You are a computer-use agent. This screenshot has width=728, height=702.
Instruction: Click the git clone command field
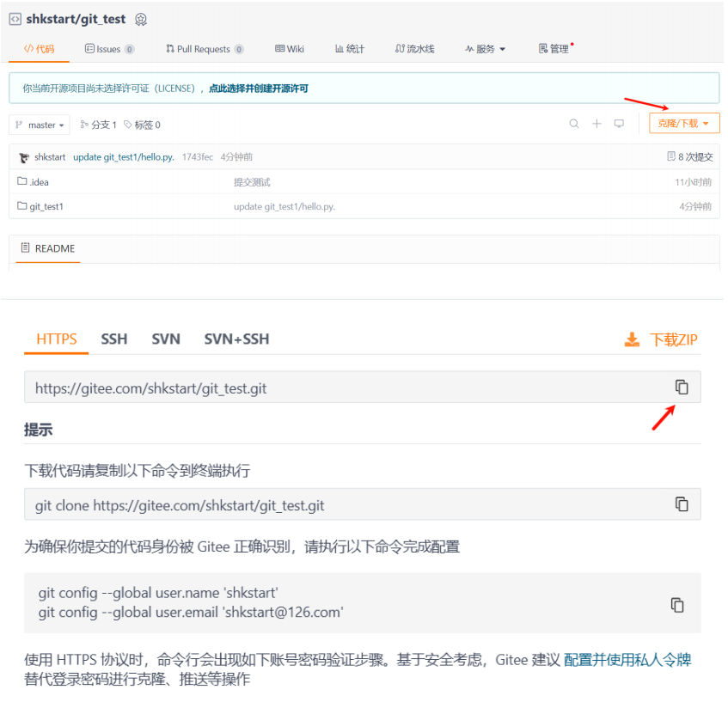coord(362,504)
